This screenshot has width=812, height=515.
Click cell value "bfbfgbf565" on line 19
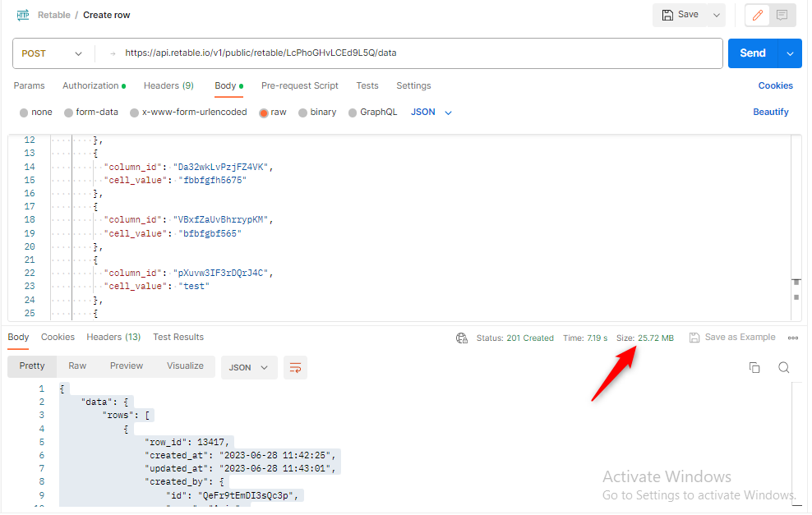[210, 234]
